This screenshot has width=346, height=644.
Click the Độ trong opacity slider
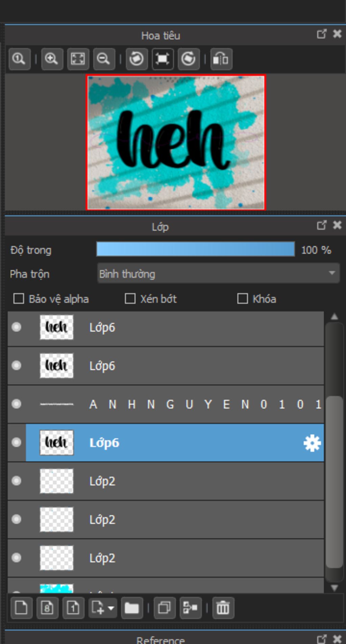[195, 250]
